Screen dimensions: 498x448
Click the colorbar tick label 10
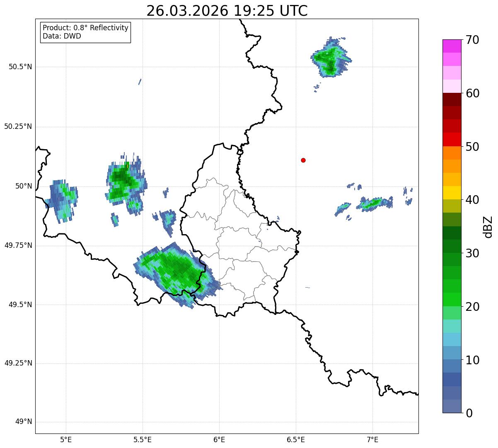pos(472,360)
